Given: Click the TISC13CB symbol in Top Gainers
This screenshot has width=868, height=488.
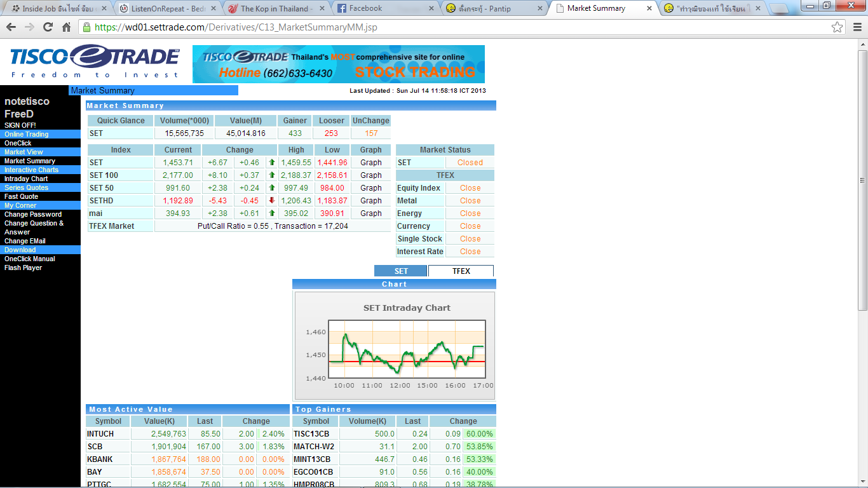Looking at the screenshot, I should [x=311, y=434].
